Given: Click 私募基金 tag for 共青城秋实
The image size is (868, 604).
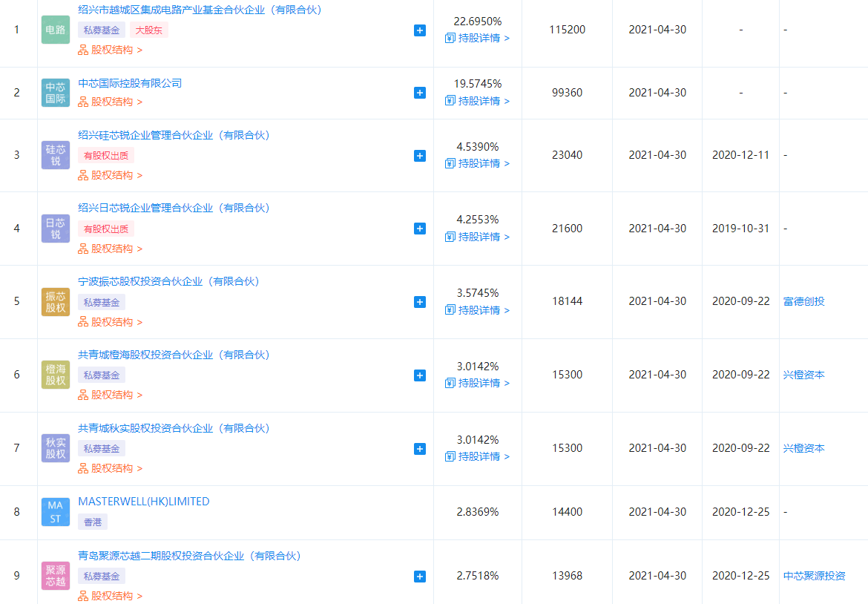Looking at the screenshot, I should [102, 448].
